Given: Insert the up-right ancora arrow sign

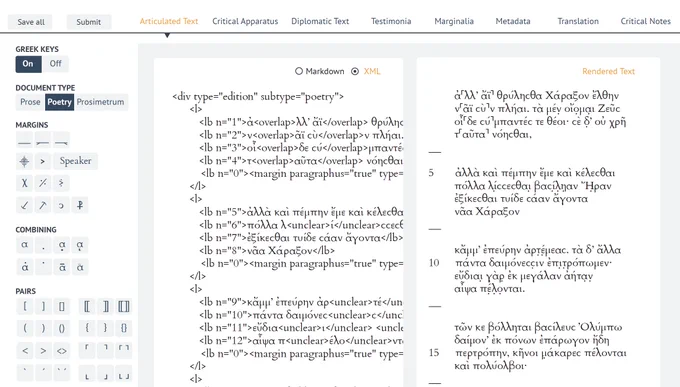Looking at the screenshot, I should coord(42,205).
